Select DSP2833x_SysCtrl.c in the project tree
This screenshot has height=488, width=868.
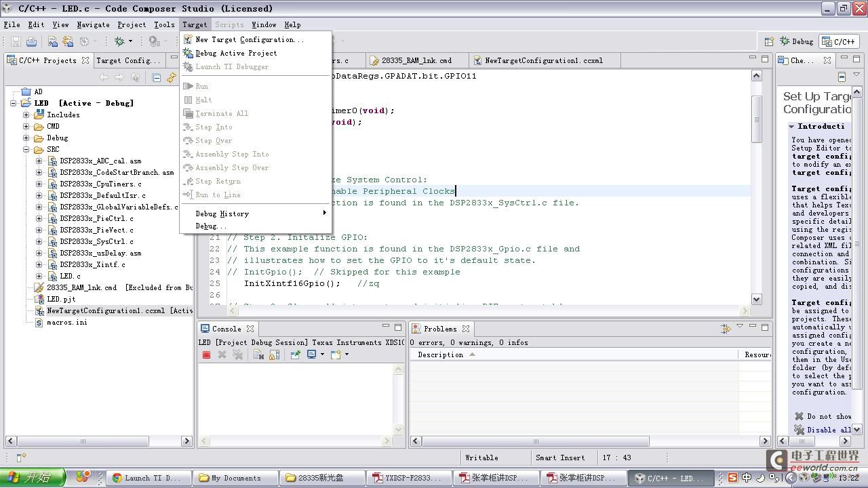tap(96, 241)
